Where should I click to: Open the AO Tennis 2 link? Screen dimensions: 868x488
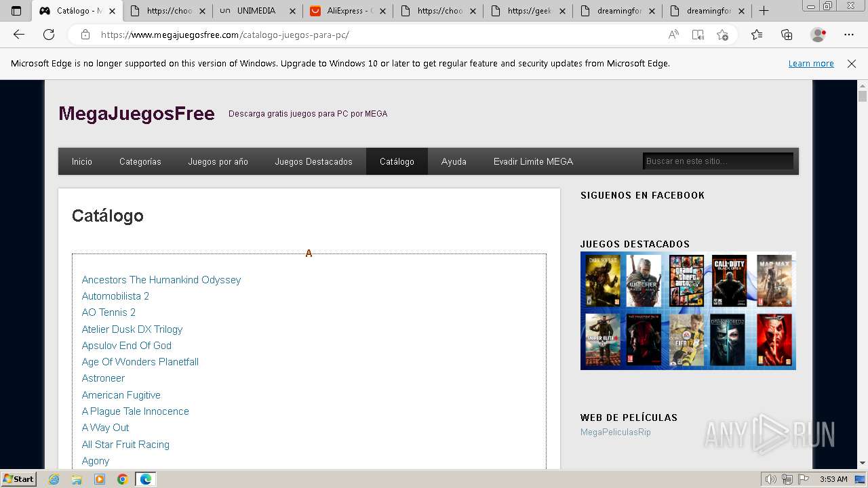(x=108, y=312)
